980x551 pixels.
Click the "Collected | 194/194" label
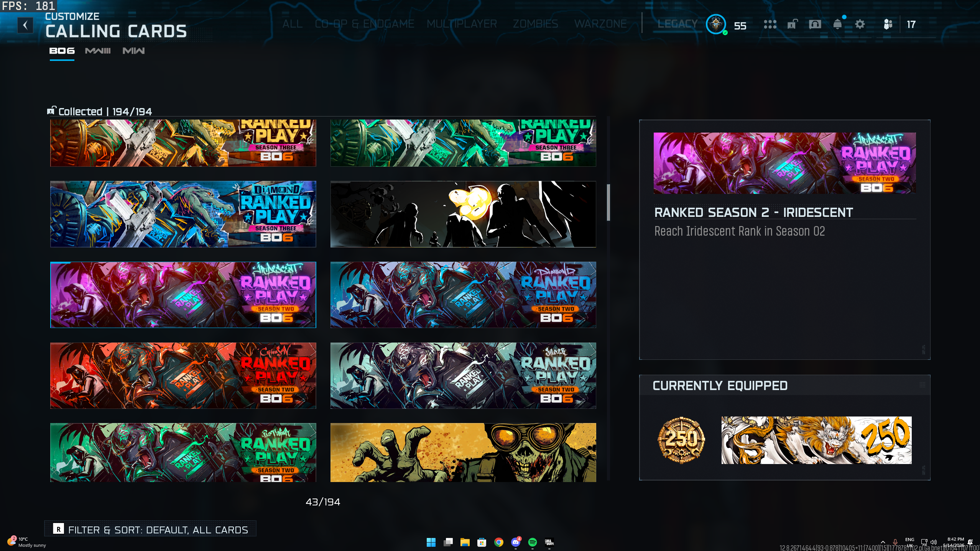point(105,112)
